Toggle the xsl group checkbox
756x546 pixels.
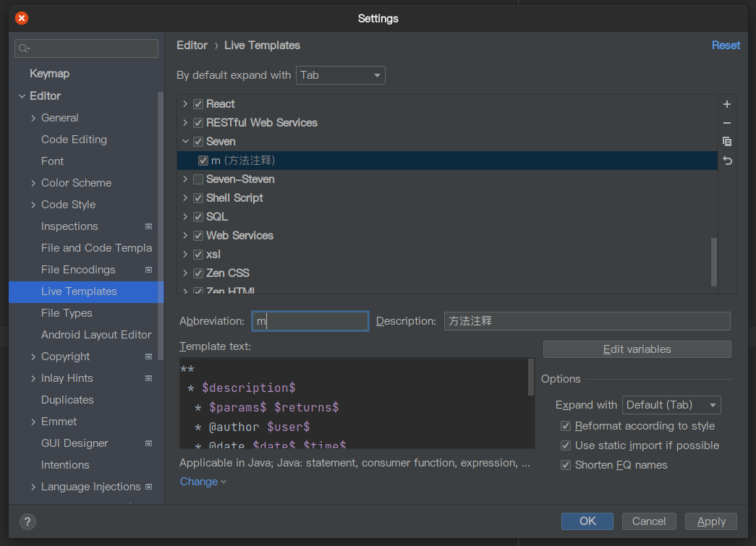(198, 255)
